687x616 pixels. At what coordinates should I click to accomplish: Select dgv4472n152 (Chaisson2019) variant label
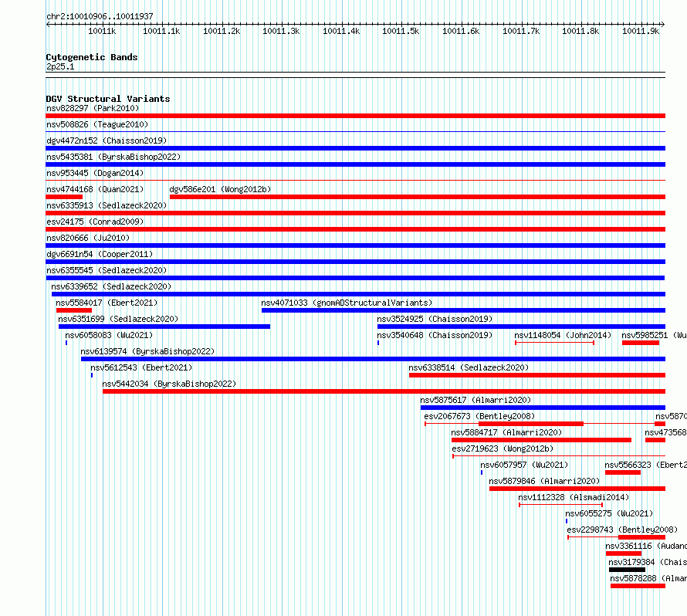click(107, 140)
